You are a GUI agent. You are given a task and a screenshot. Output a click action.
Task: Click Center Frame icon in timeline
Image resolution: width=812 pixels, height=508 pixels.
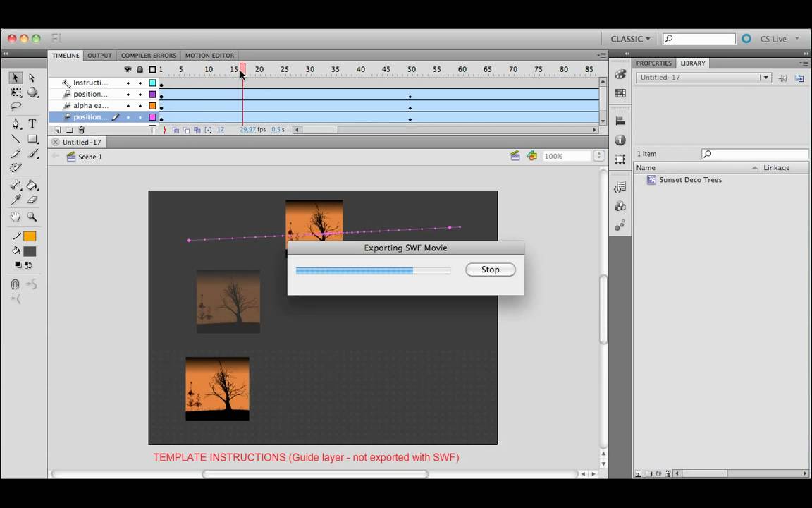point(165,130)
